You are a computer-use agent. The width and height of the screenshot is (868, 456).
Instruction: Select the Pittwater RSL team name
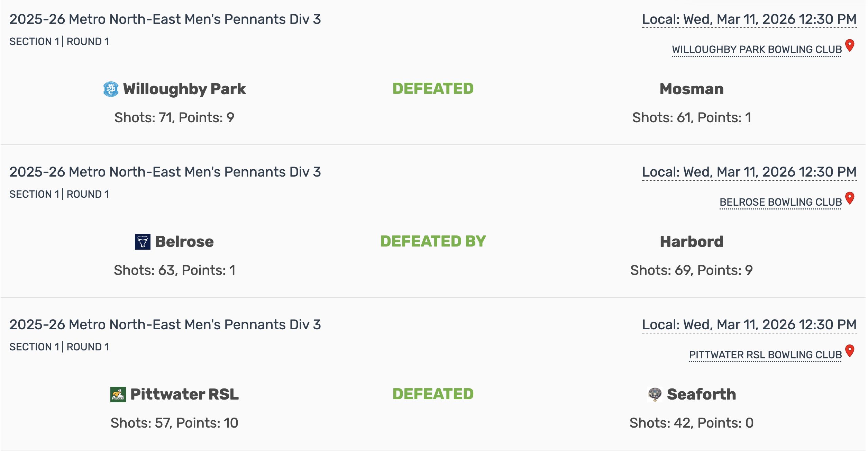pyautogui.click(x=184, y=394)
